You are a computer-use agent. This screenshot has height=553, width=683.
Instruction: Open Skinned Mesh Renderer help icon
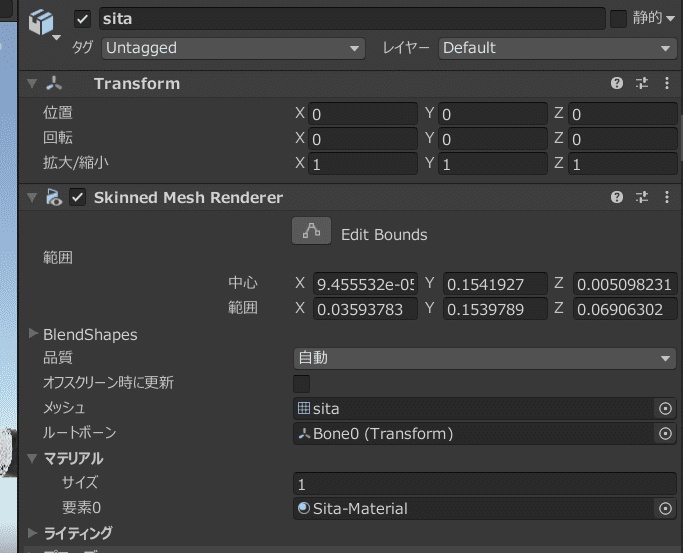617,197
